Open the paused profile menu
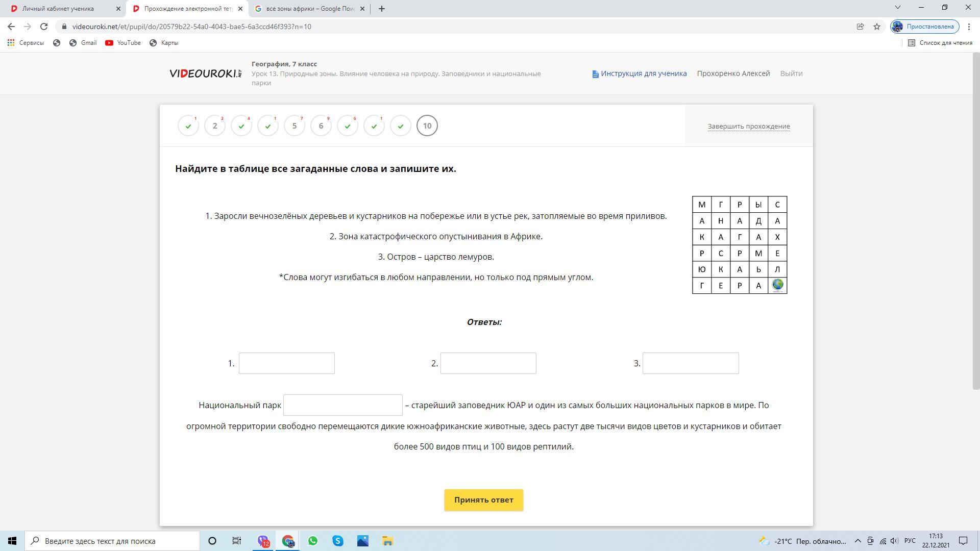The height and width of the screenshot is (551, 980). [924, 27]
